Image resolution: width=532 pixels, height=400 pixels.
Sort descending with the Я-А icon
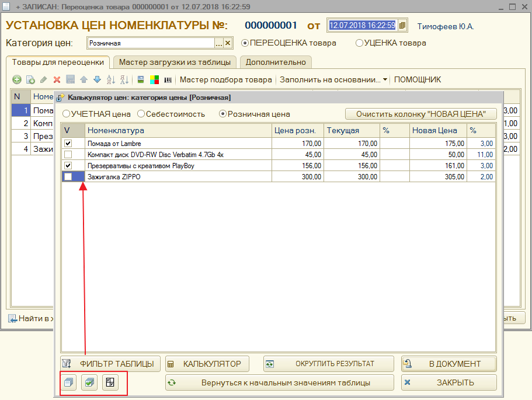(124, 80)
